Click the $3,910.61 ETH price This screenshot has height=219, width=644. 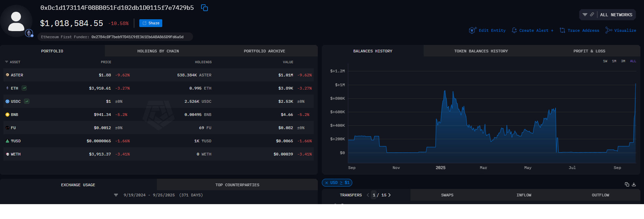[100, 88]
